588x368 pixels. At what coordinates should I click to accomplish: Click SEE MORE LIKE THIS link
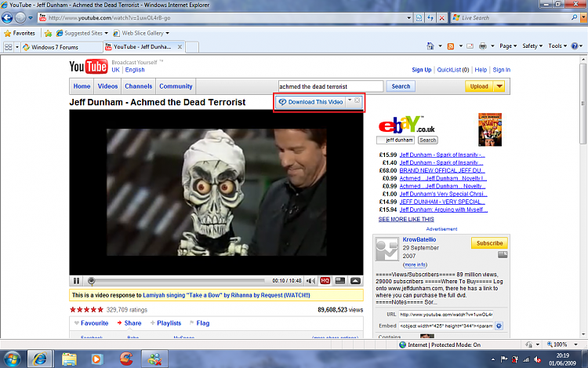pyautogui.click(x=406, y=219)
